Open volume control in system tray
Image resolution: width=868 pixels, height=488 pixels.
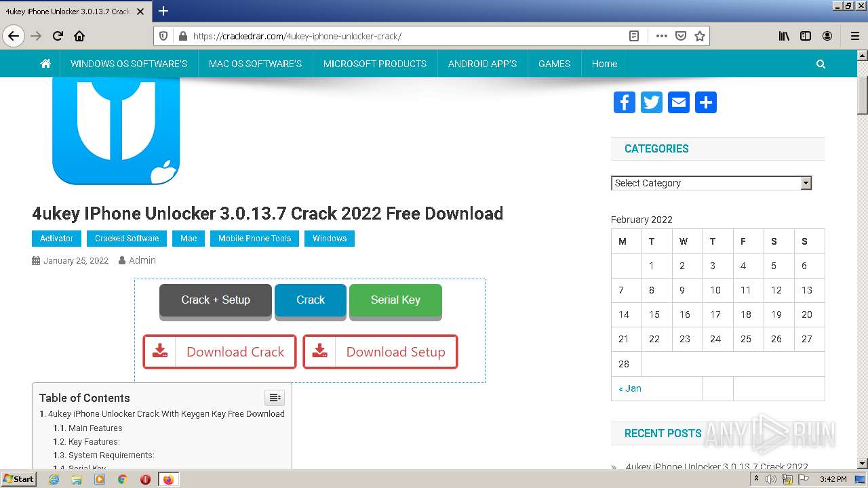(x=772, y=479)
